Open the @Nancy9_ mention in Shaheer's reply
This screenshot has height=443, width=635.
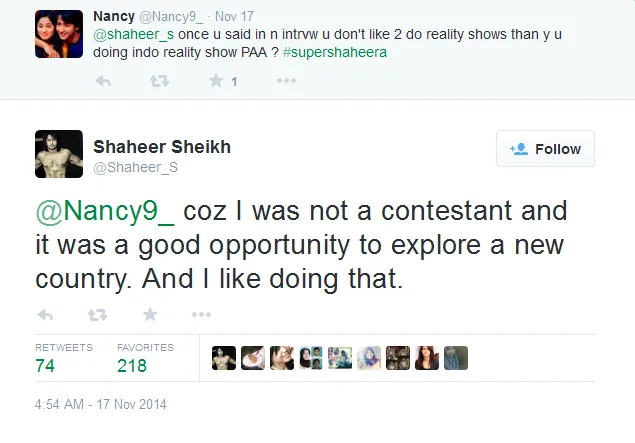pos(106,211)
